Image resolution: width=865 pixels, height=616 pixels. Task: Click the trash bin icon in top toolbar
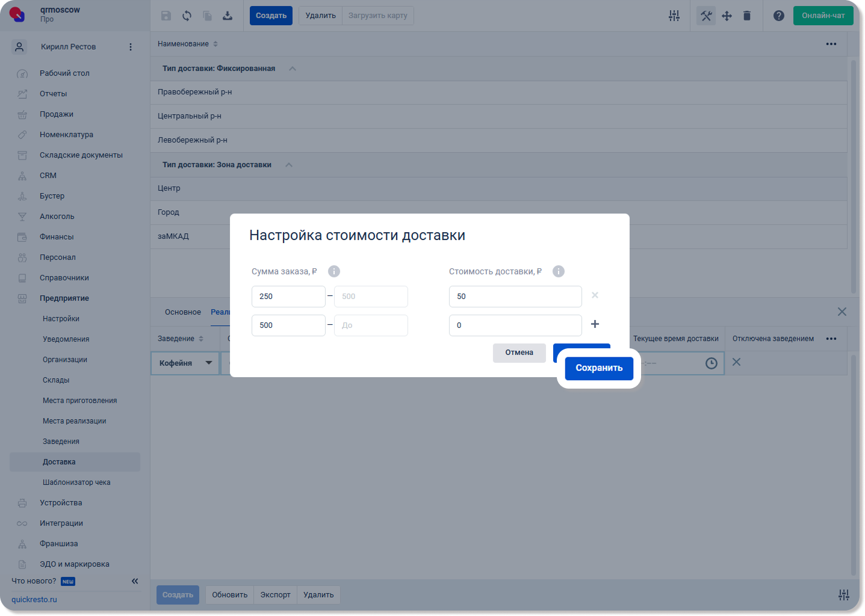(x=747, y=16)
